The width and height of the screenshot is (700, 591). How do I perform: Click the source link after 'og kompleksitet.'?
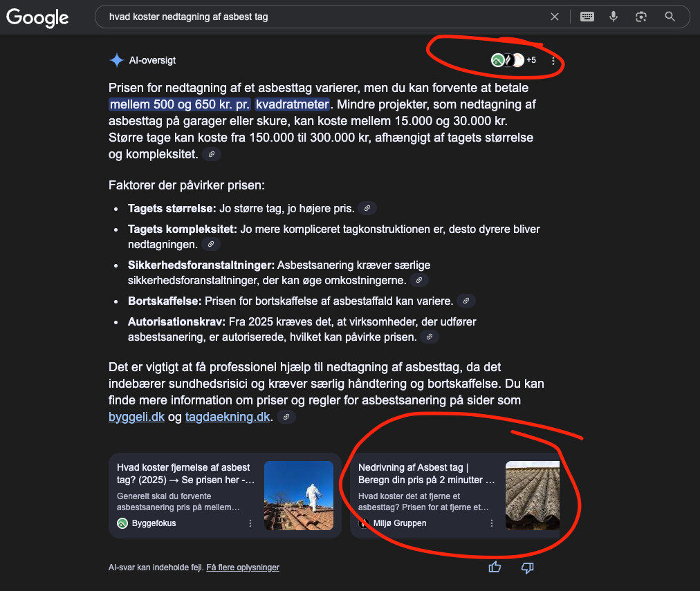[x=212, y=154]
